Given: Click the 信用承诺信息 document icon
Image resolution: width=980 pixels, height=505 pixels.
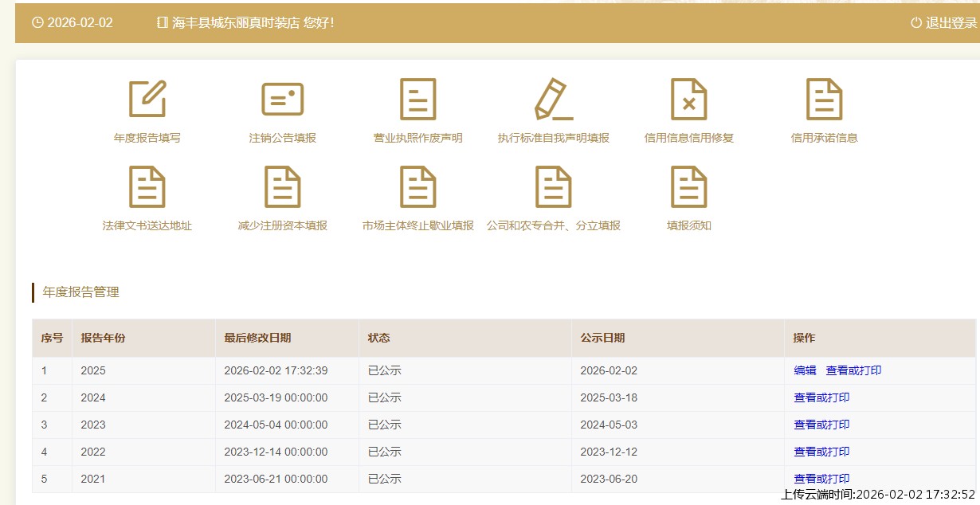Looking at the screenshot, I should [x=825, y=100].
